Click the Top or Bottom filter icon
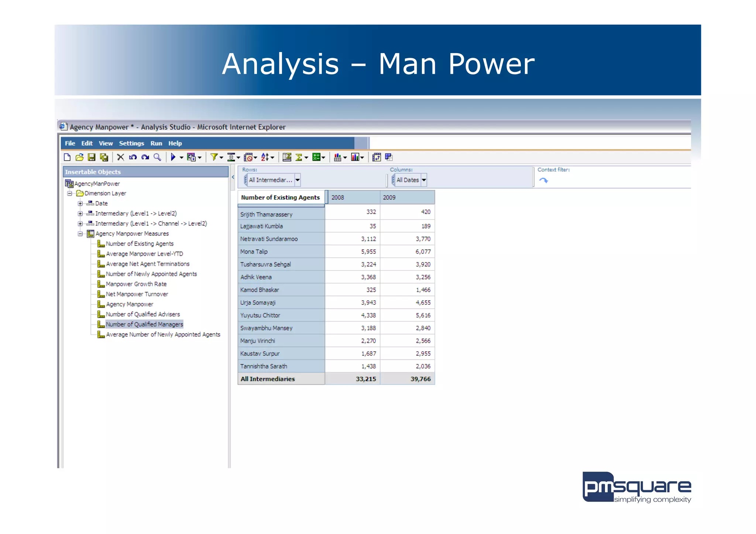 pyautogui.click(x=231, y=157)
